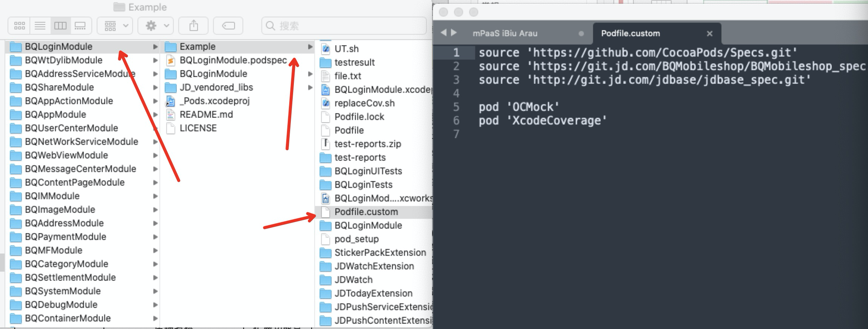868x329 pixels.
Task: Select JDWatchExtension folder
Action: tap(375, 266)
